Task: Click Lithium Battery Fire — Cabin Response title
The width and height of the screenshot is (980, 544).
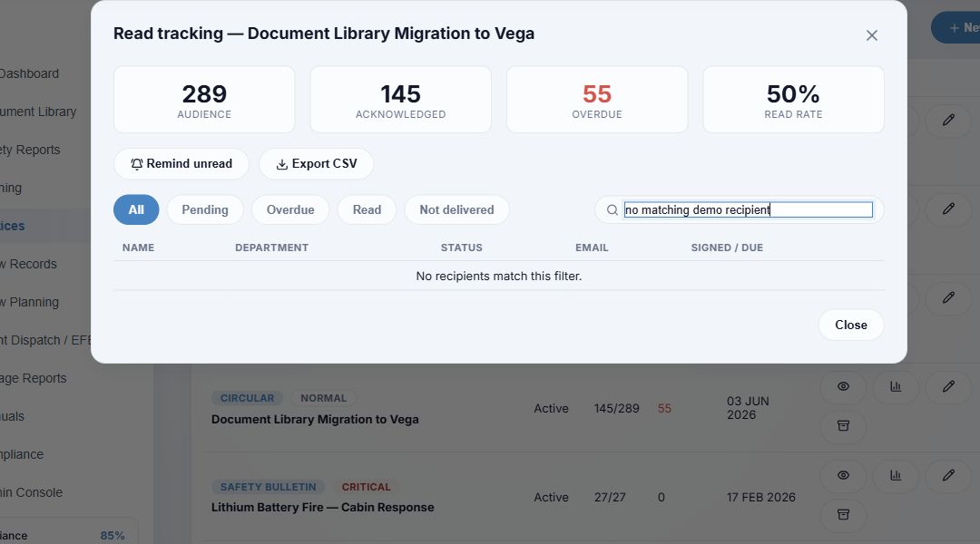Action: coord(322,508)
